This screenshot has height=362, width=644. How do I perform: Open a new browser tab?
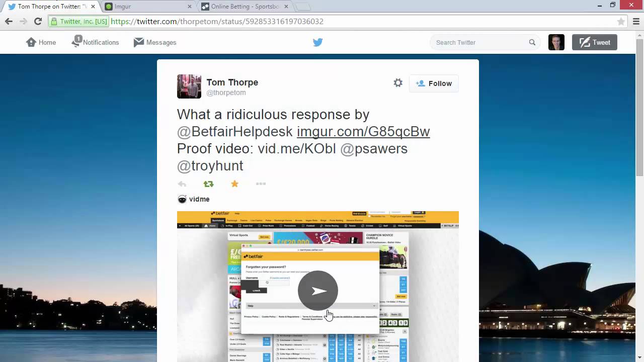click(x=303, y=7)
